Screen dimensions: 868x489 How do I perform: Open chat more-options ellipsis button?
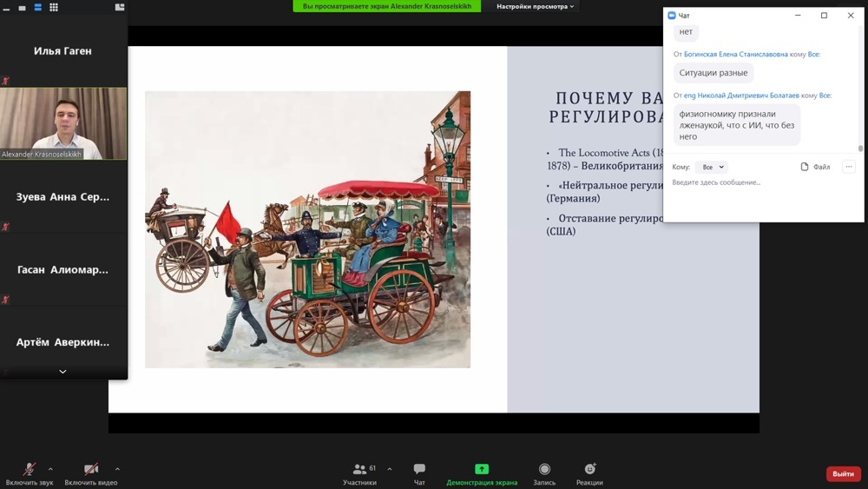849,167
